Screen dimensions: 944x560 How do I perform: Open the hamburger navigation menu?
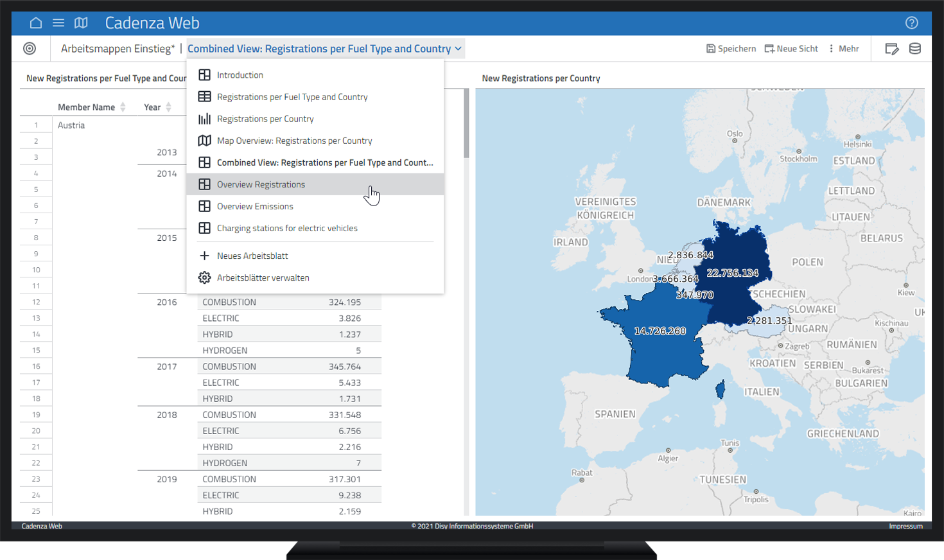[58, 23]
